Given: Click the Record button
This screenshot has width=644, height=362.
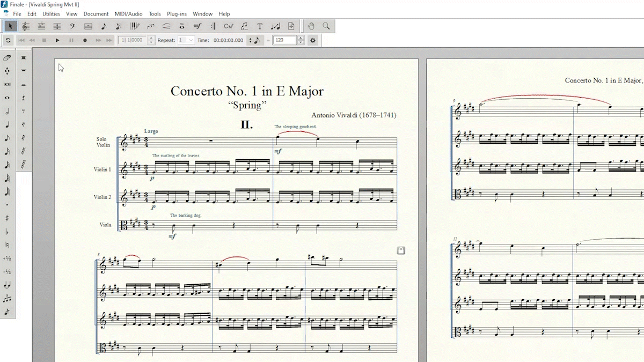Looking at the screenshot, I should 84,40.
